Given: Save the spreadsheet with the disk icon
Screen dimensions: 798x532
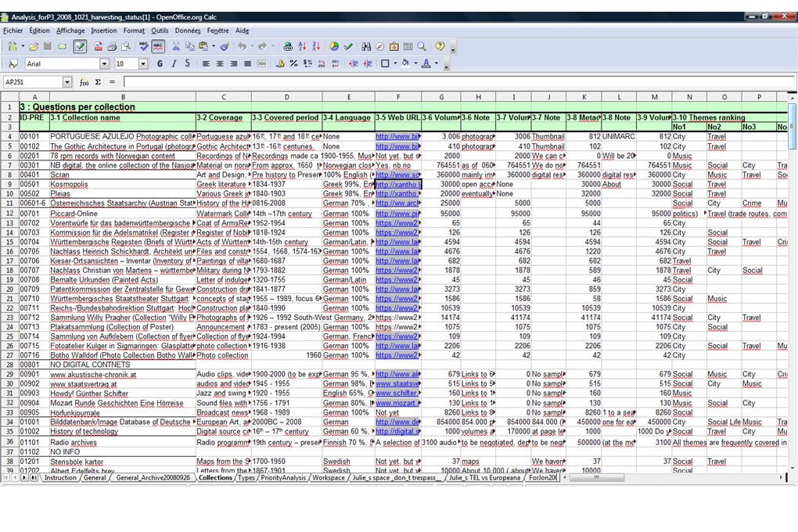Looking at the screenshot, I should tap(48, 47).
